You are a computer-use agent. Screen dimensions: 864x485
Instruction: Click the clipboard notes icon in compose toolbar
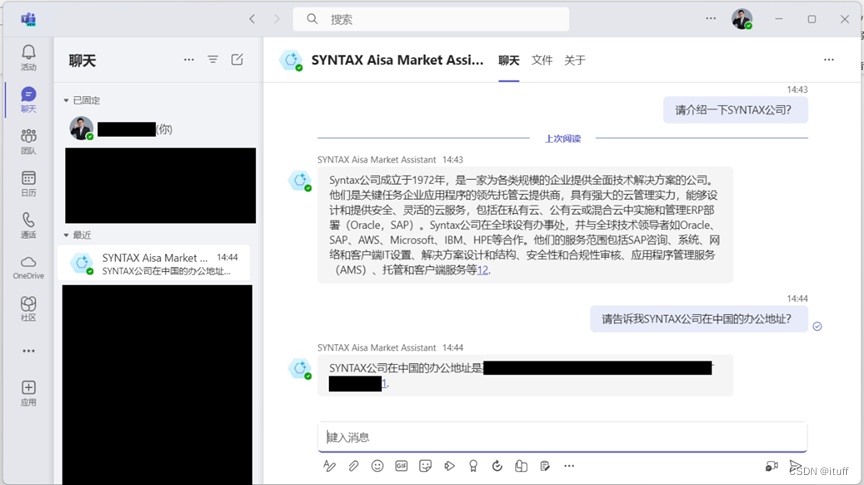545,466
